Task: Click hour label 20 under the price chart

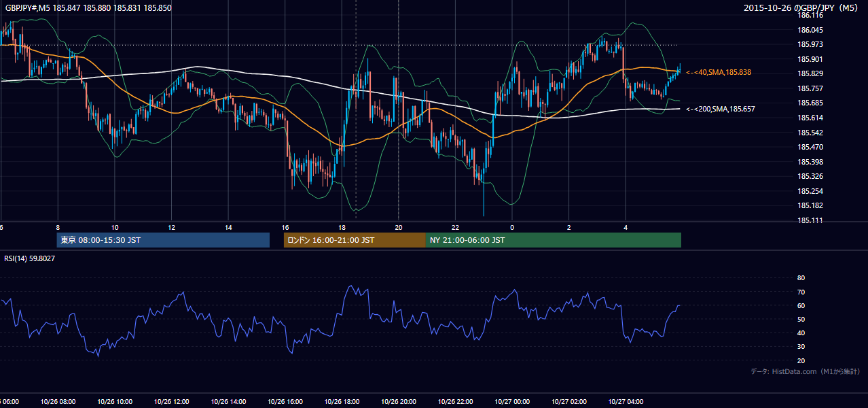Action: point(399,228)
